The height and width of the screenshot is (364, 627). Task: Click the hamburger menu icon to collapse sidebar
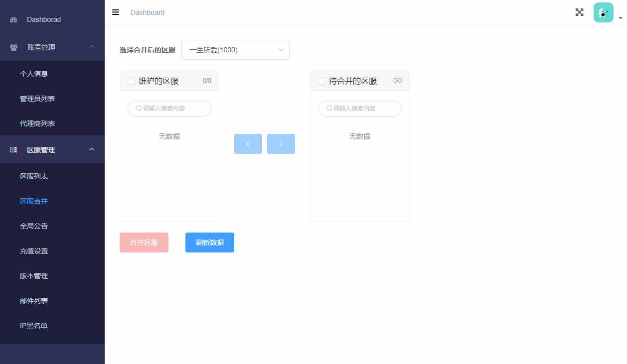115,12
